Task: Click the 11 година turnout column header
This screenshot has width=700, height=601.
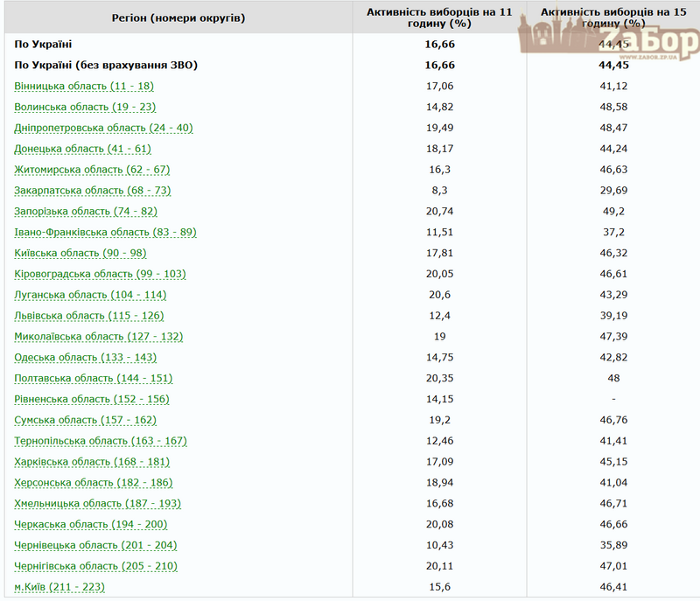Action: click(x=440, y=17)
